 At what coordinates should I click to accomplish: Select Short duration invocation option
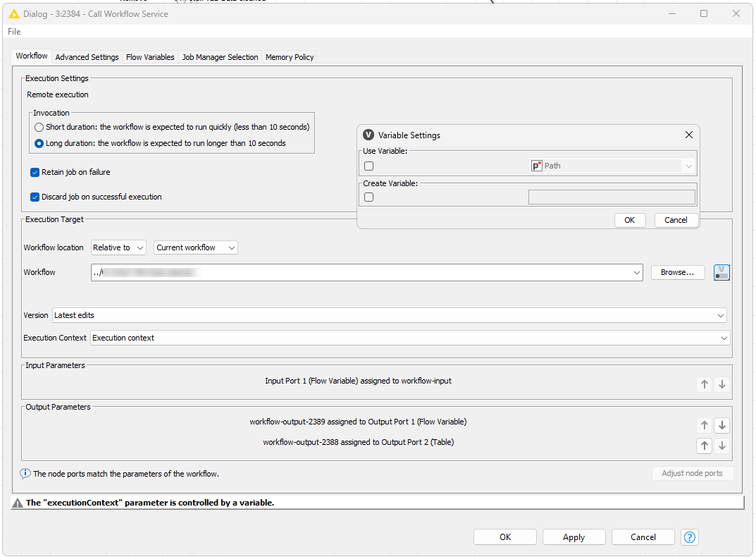[39, 127]
